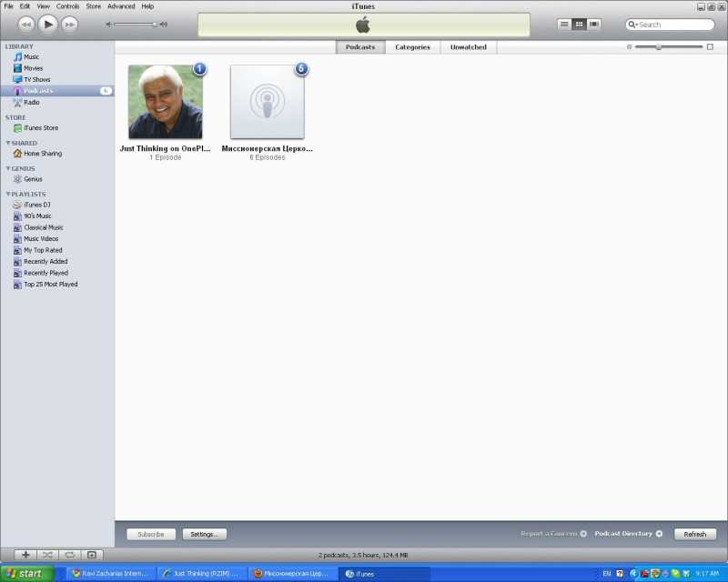
Task: Open the Controls menu
Action: click(x=67, y=6)
